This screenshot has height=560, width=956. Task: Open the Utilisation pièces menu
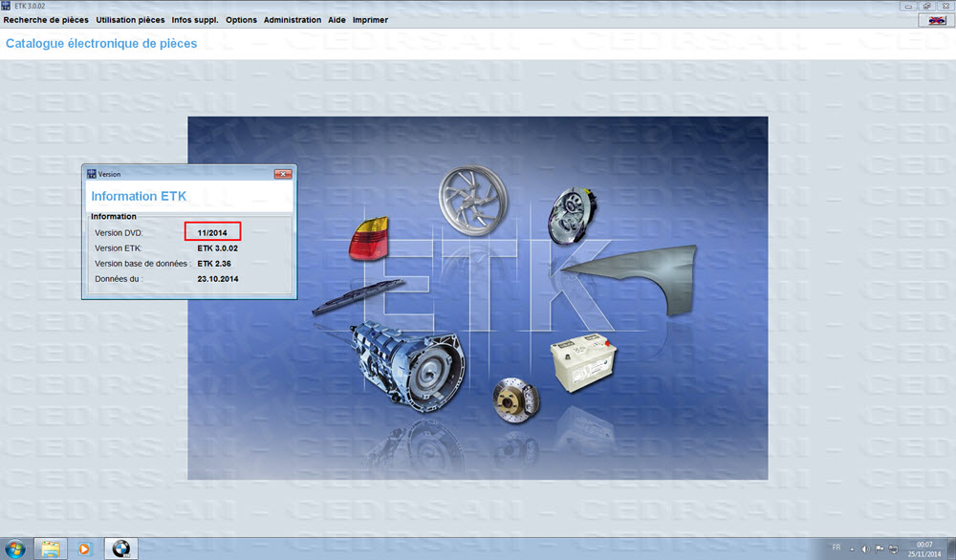click(x=130, y=20)
